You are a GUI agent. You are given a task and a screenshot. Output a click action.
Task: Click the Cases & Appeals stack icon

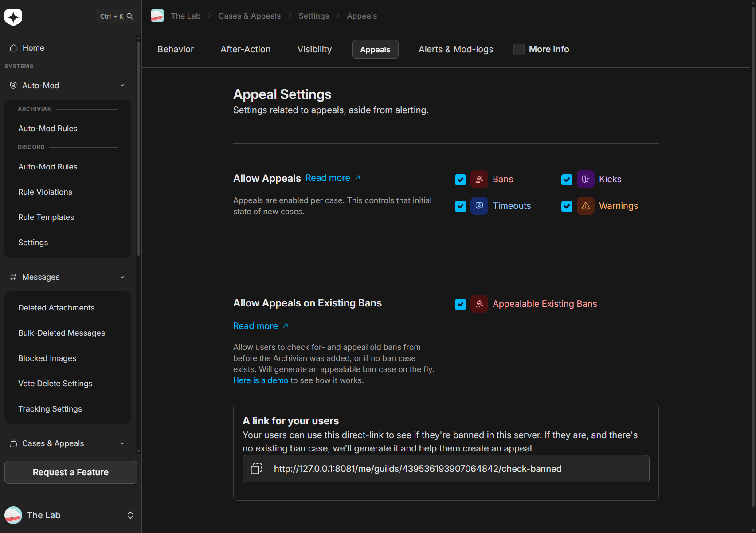click(13, 443)
